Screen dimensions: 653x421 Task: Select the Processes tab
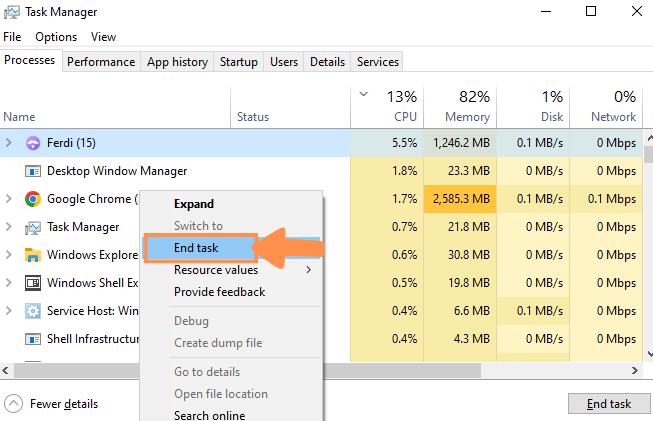[30, 60]
